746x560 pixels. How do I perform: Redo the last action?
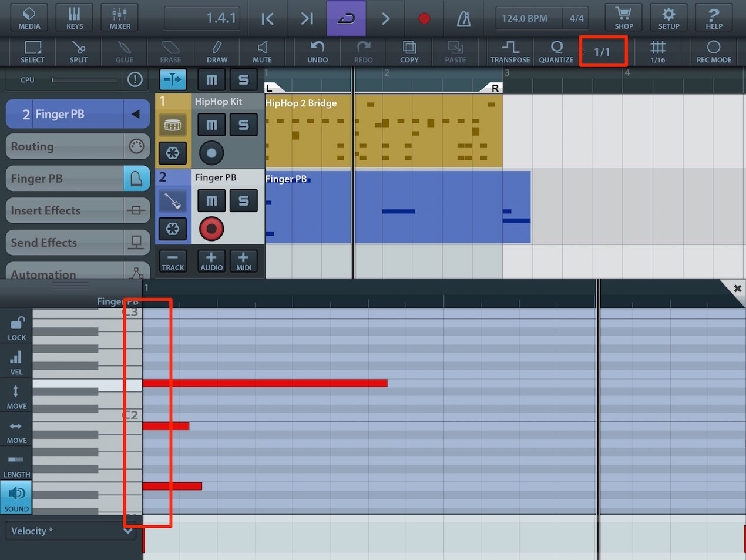click(x=363, y=52)
